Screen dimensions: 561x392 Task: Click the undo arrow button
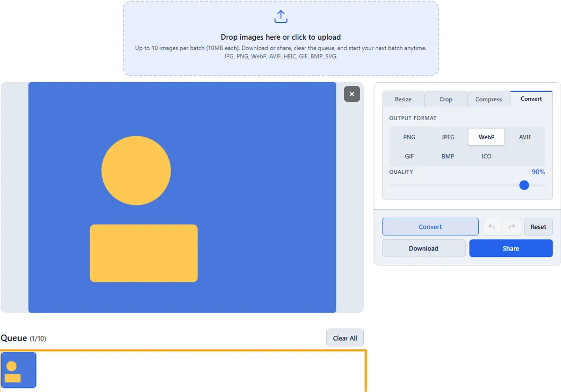(x=492, y=227)
